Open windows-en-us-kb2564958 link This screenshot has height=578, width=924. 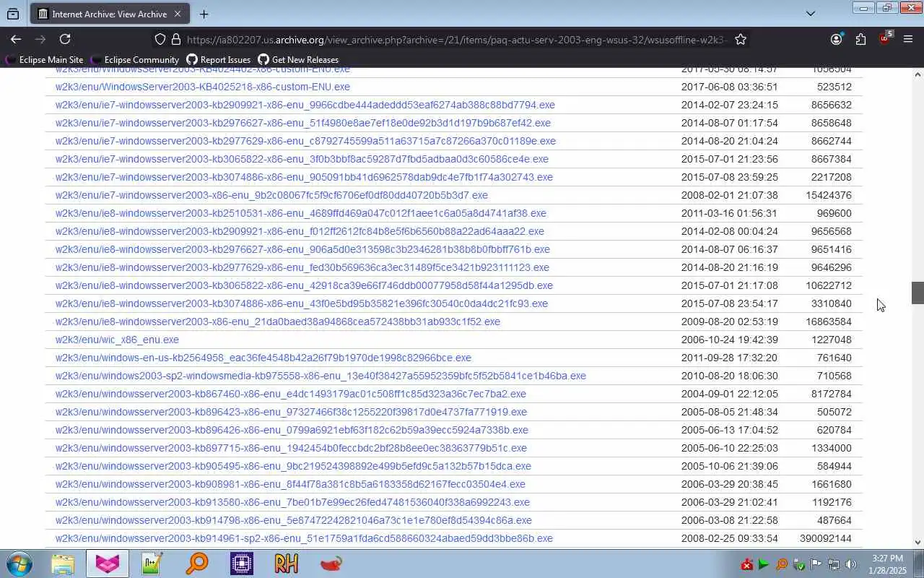[x=263, y=358]
